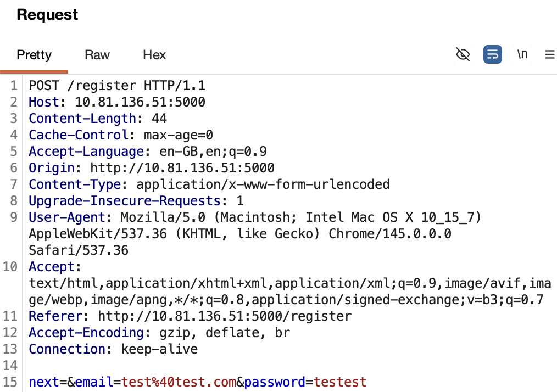
Task: Click in the POST /register request line
Action: [116, 86]
